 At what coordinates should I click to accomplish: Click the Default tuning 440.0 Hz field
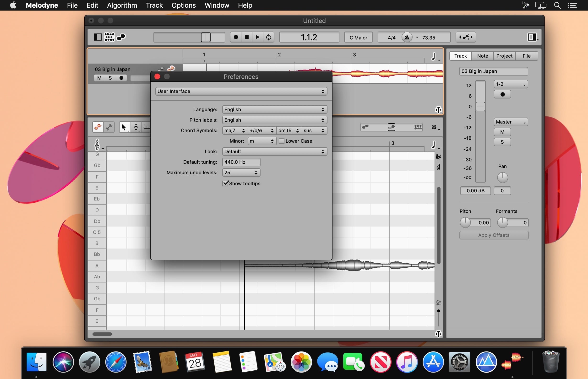tap(241, 162)
